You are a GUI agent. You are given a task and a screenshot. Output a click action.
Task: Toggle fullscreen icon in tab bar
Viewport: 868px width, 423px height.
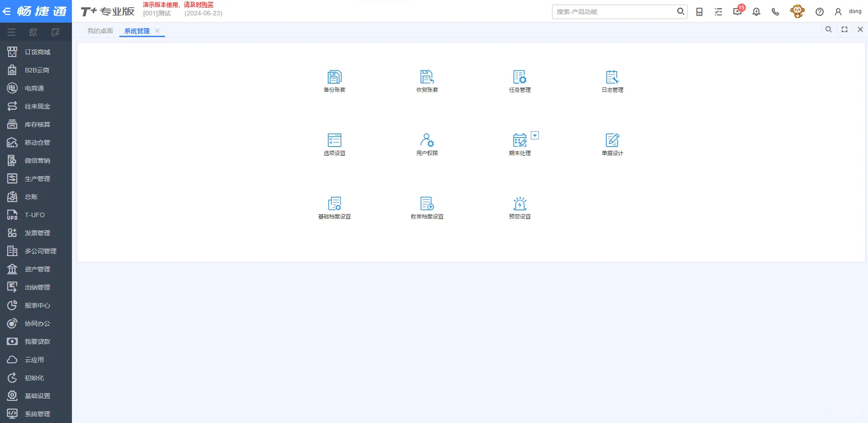pyautogui.click(x=844, y=29)
